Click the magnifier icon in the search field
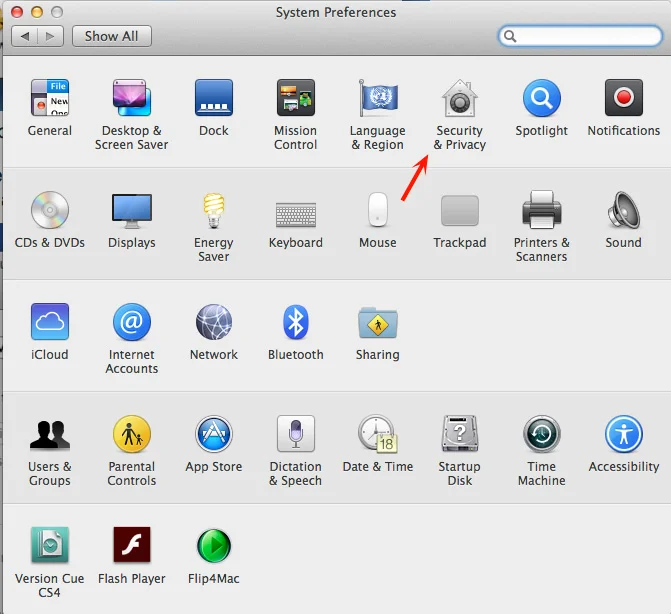 [510, 36]
